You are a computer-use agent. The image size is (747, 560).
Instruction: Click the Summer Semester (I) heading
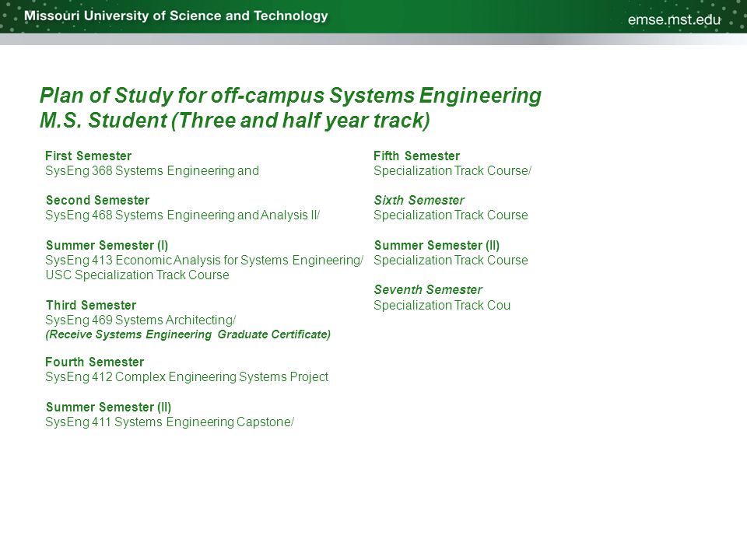107,245
